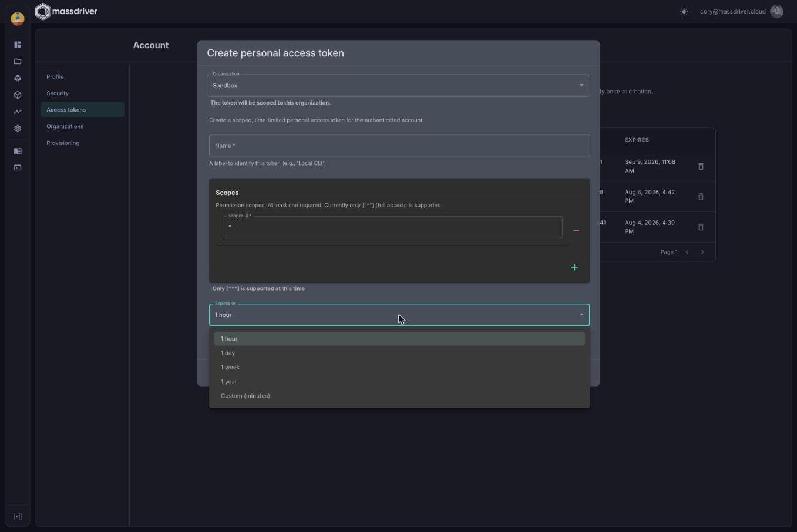Open the dashboard grid icon in the sidebar
This screenshot has height=532, width=797.
(x=18, y=45)
